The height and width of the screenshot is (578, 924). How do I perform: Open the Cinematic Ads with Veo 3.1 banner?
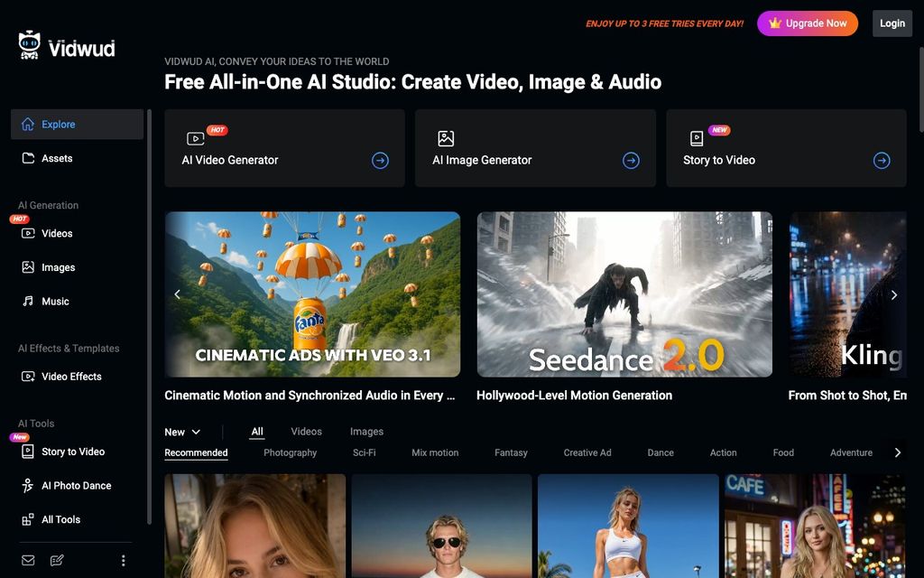312,294
